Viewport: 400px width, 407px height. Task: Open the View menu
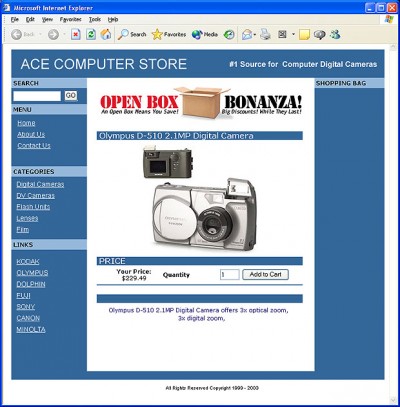point(47,20)
